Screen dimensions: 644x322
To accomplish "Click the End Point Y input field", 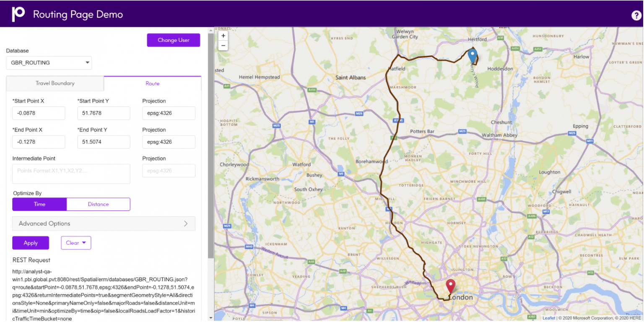I will pos(104,142).
